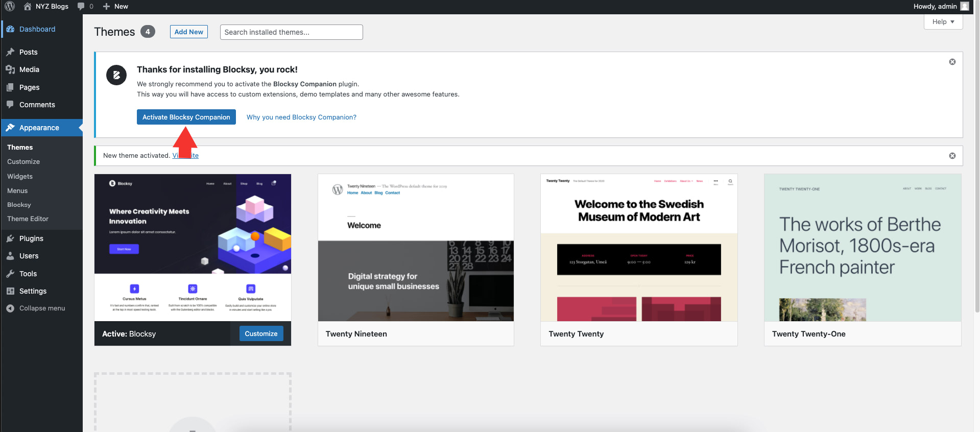Dismiss the New theme activated notice
This screenshot has width=980, height=432.
pyautogui.click(x=952, y=156)
